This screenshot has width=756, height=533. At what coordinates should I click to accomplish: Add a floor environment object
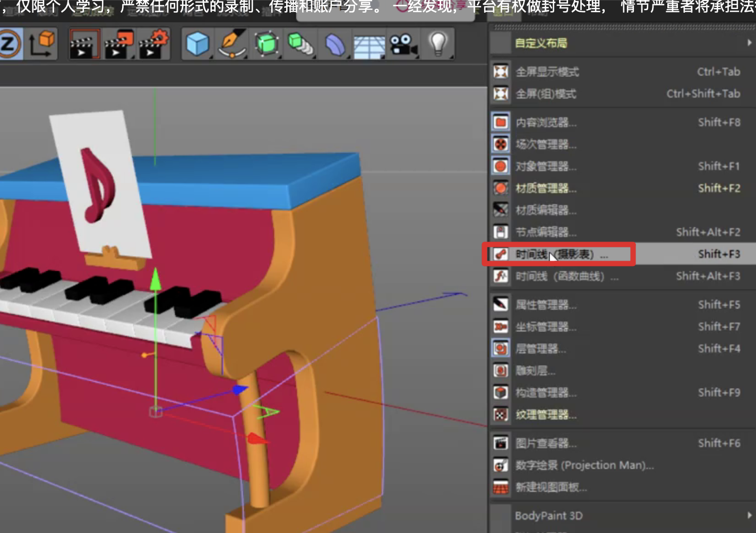pos(370,46)
